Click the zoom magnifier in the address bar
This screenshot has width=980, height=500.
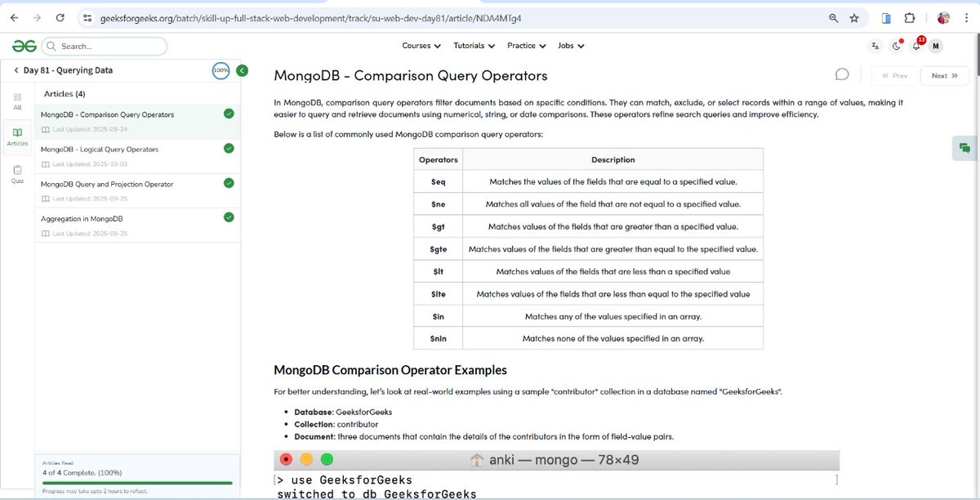833,17
